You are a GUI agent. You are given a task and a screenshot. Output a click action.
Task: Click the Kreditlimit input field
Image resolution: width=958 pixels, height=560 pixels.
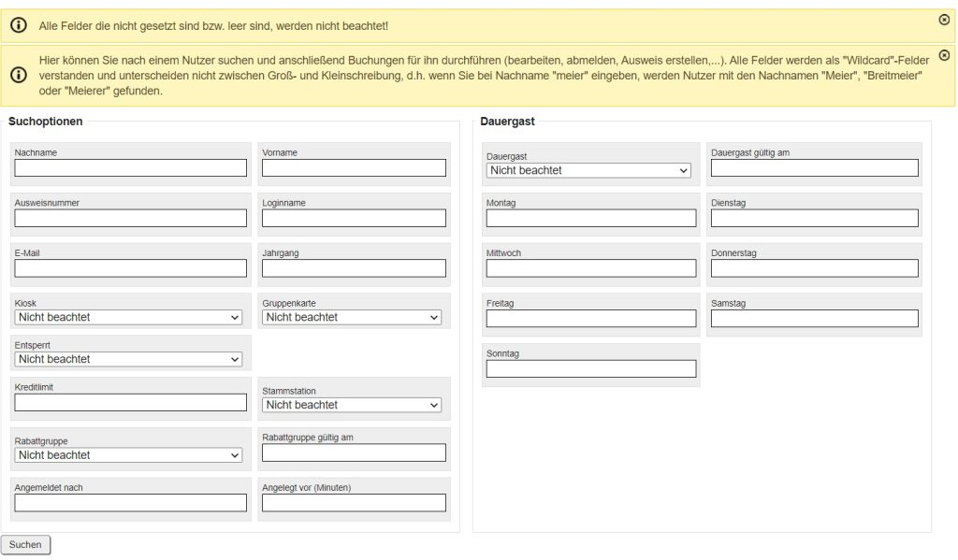[131, 402]
